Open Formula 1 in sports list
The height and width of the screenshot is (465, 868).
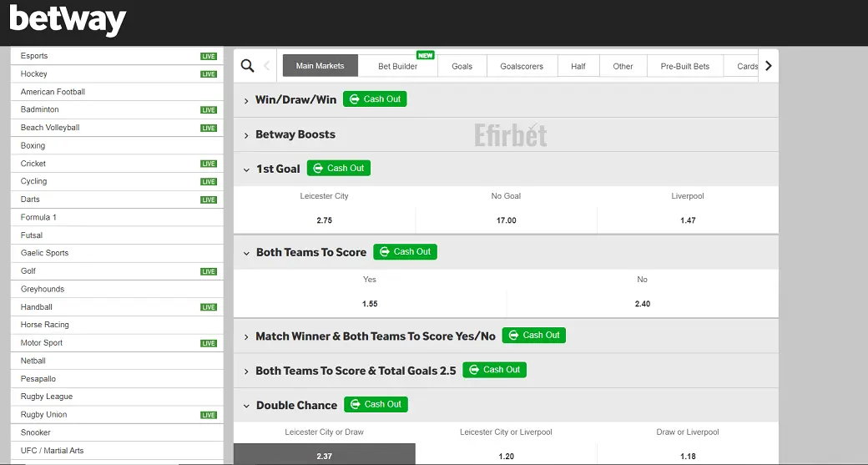click(117, 218)
